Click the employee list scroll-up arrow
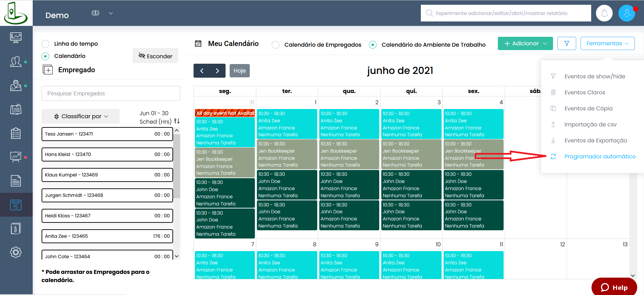This screenshot has width=644, height=295. point(177,130)
